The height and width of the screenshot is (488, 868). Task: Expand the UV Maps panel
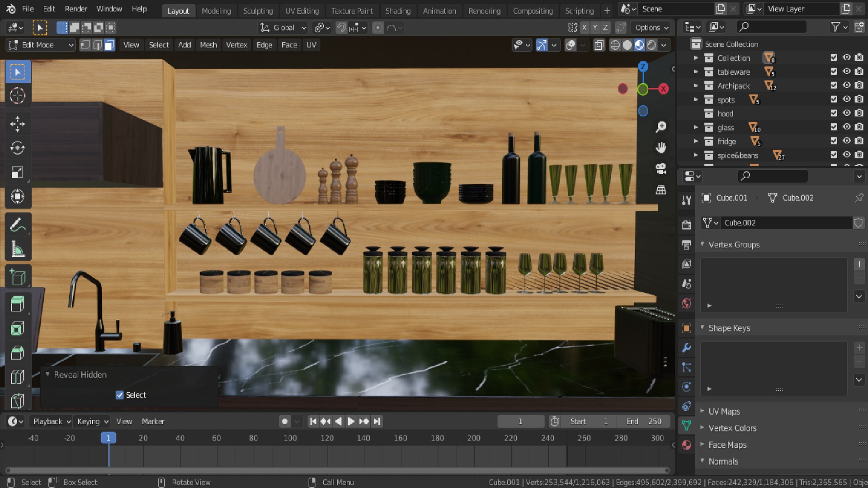tap(724, 411)
